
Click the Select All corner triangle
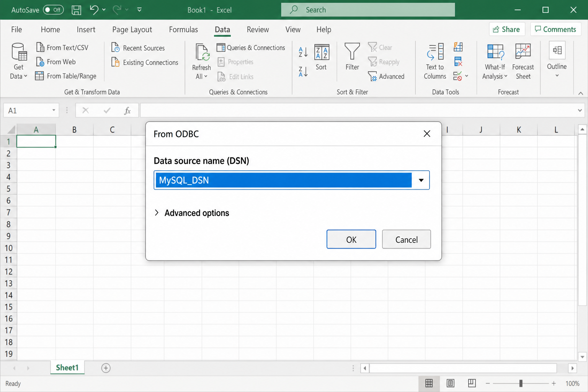11,130
